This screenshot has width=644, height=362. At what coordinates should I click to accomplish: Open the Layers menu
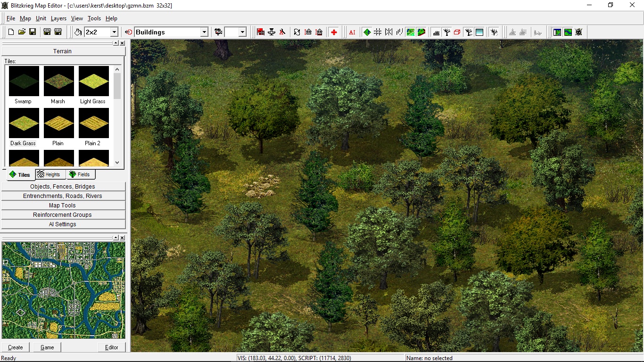point(58,18)
